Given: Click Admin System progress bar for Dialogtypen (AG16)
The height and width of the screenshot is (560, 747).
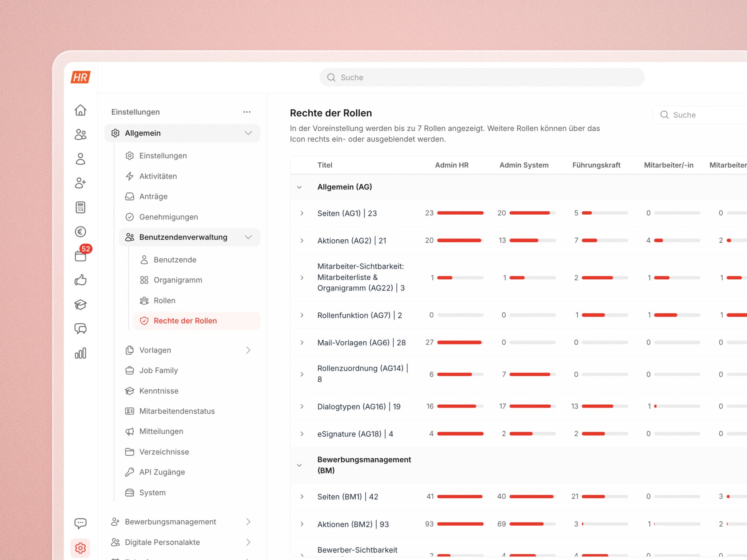Looking at the screenshot, I should (533, 406).
